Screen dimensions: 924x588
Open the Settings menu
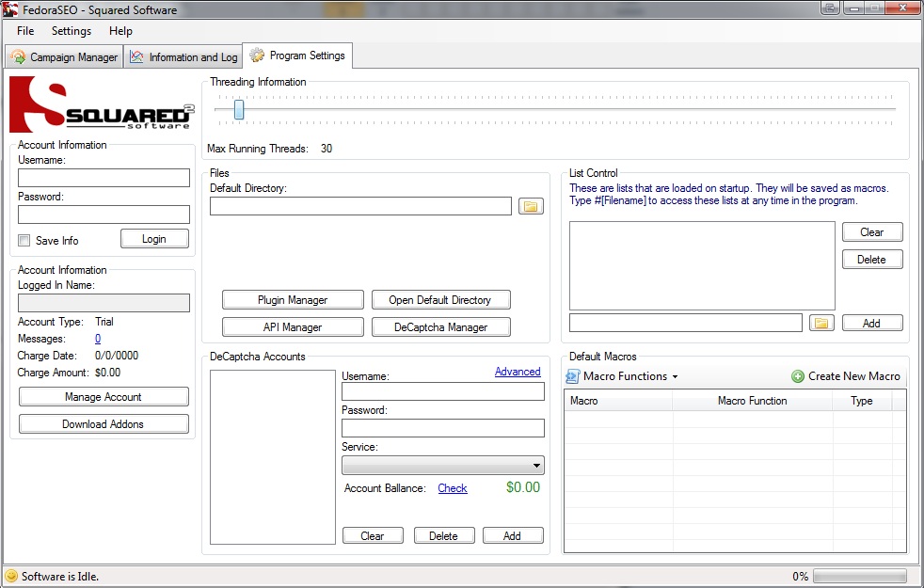72,31
